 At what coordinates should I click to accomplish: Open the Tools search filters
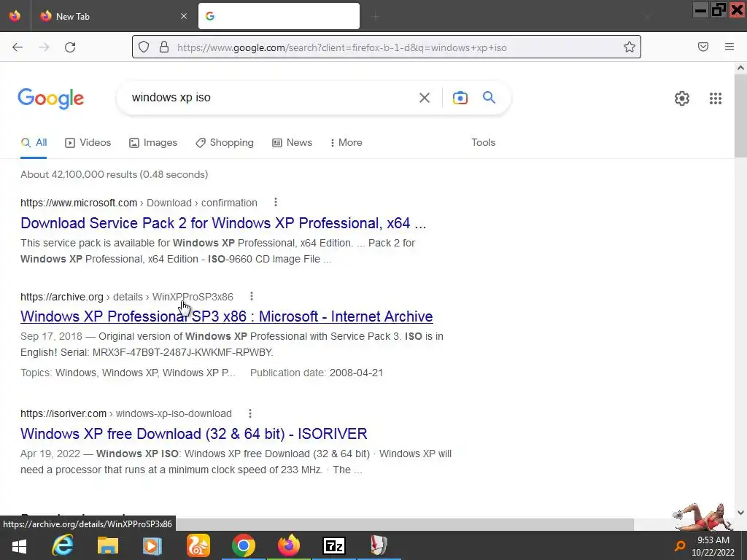click(483, 142)
